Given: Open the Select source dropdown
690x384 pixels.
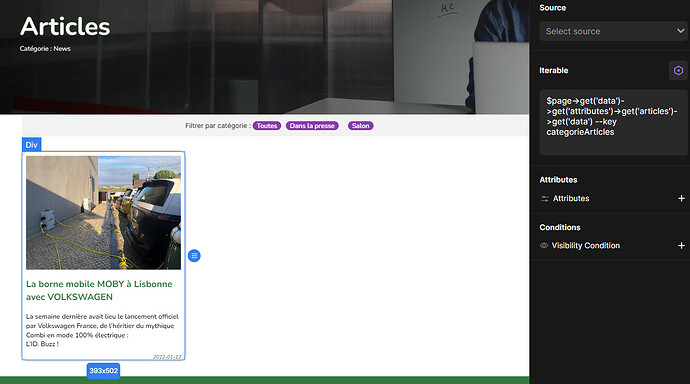Looking at the screenshot, I should tap(613, 31).
